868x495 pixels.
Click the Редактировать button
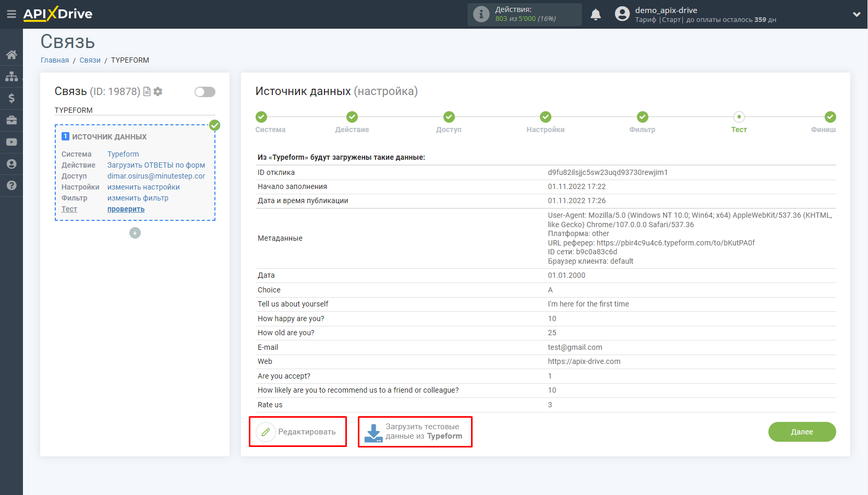click(298, 432)
